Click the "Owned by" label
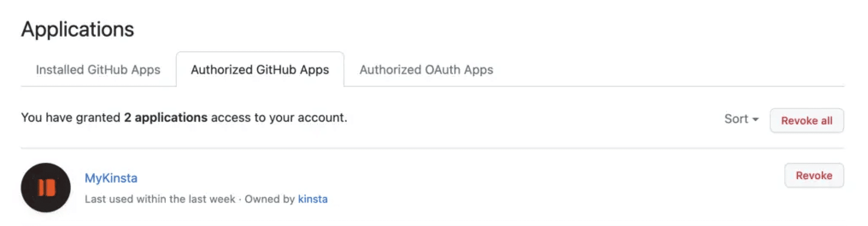Viewport: 868px width, 226px height. coord(270,199)
